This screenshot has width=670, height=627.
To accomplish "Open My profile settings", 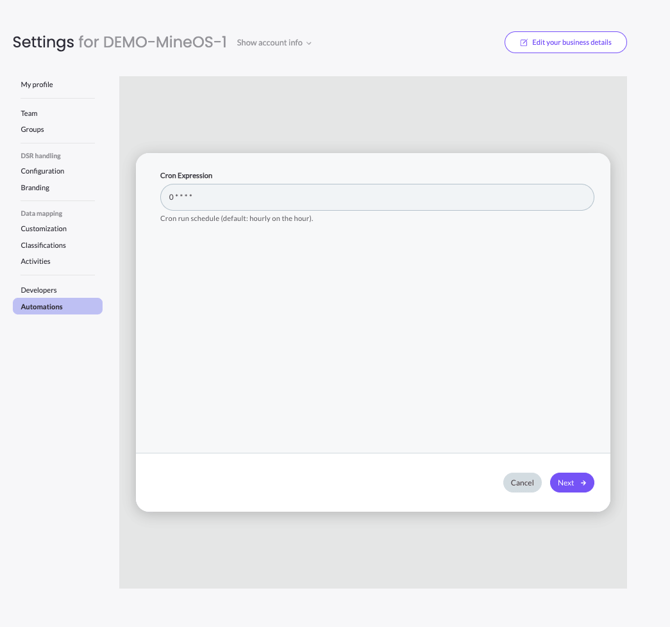I will (37, 85).
